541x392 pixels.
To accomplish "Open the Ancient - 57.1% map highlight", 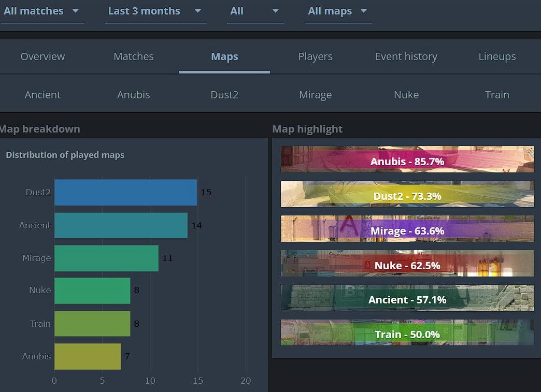I will 407,298.
